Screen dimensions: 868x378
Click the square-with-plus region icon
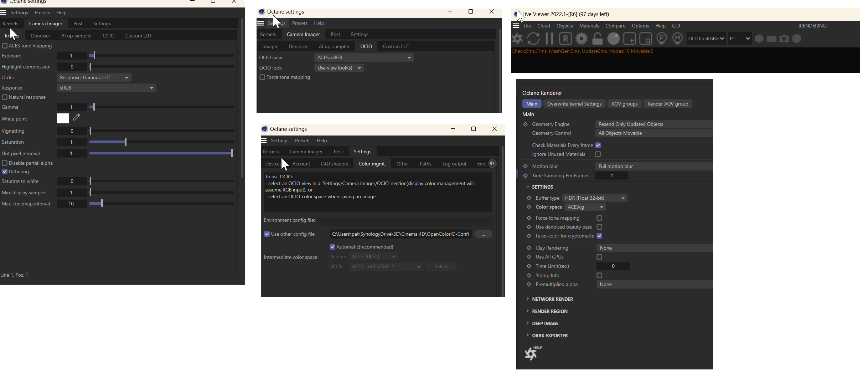pos(630,39)
